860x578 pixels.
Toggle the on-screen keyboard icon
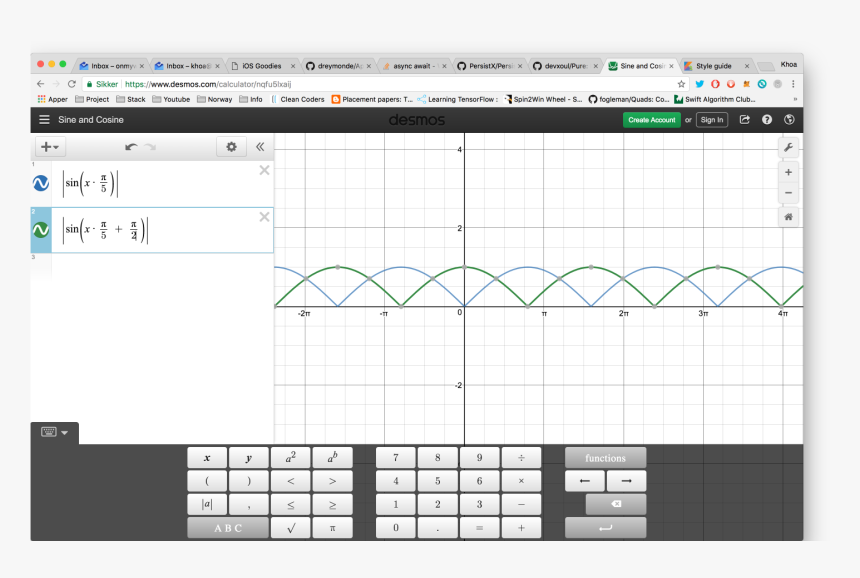click(x=48, y=432)
